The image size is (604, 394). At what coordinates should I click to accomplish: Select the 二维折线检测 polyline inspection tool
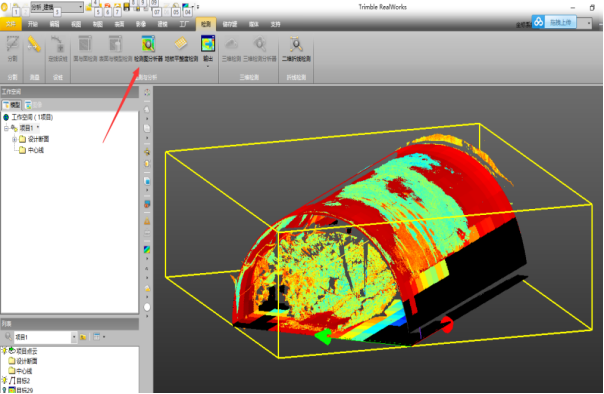(296, 49)
